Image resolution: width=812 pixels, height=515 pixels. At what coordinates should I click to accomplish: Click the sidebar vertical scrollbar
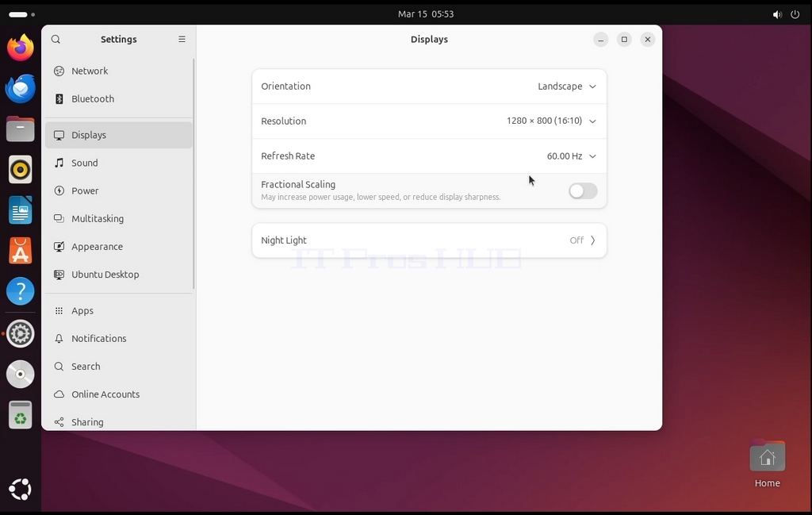pyautogui.click(x=193, y=174)
